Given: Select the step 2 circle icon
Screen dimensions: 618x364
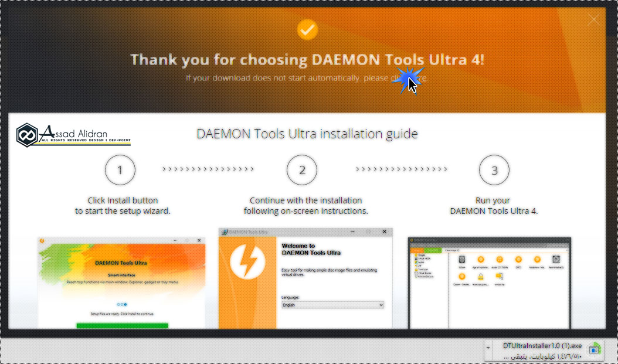Looking at the screenshot, I should [302, 170].
